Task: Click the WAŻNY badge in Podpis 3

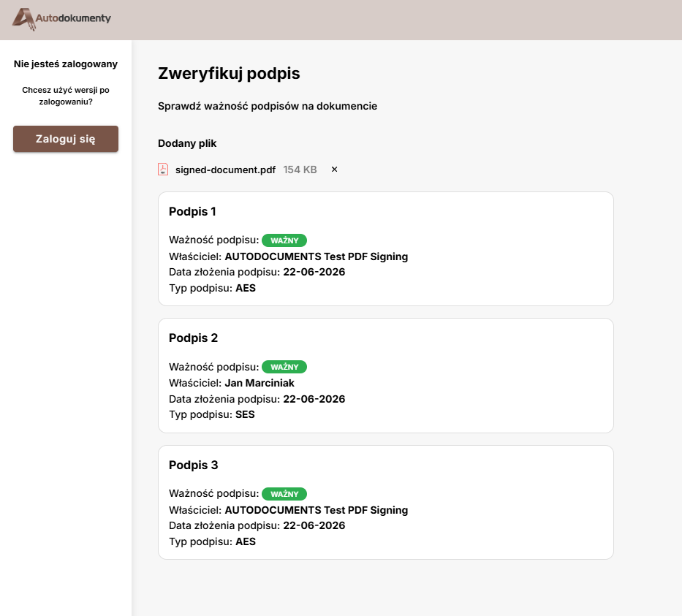Action: tap(284, 494)
